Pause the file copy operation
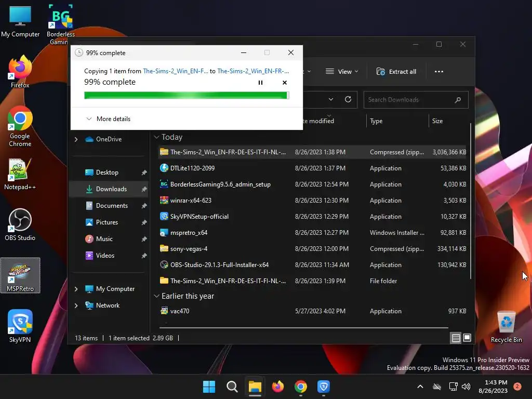532x399 pixels. point(261,83)
